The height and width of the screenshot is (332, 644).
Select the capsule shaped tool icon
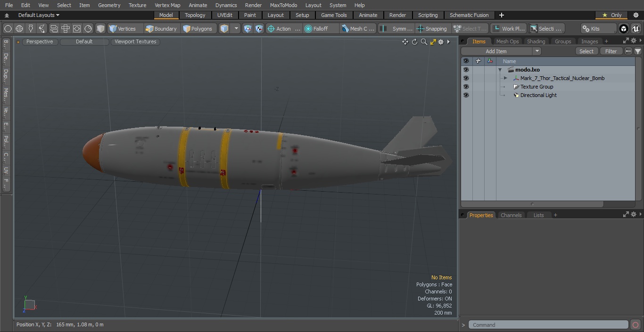tap(54, 29)
